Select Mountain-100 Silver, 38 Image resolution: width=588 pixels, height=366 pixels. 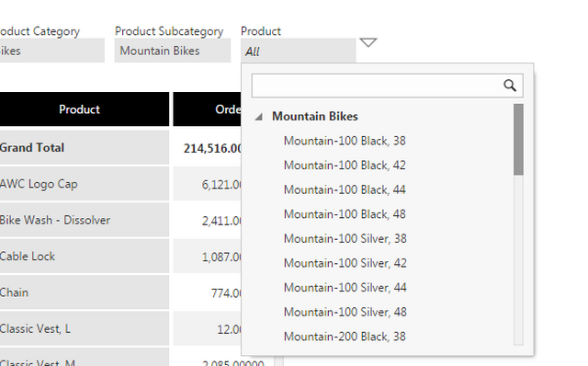tap(345, 238)
